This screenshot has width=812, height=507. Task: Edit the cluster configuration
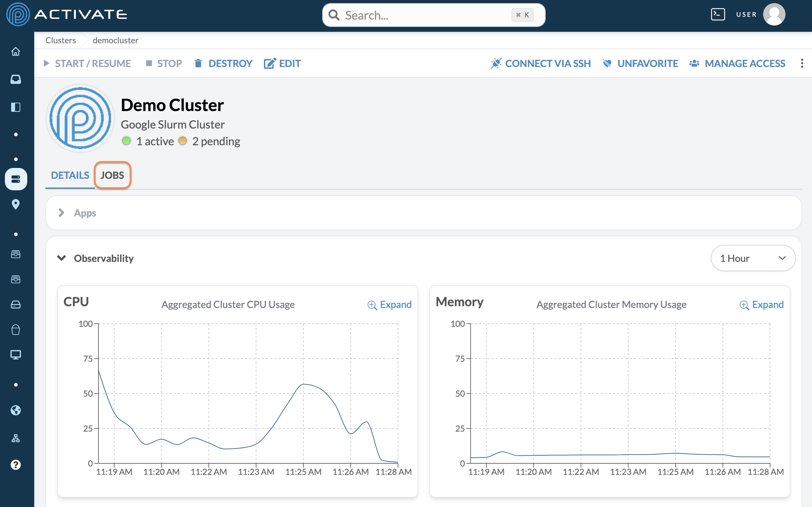pos(282,63)
